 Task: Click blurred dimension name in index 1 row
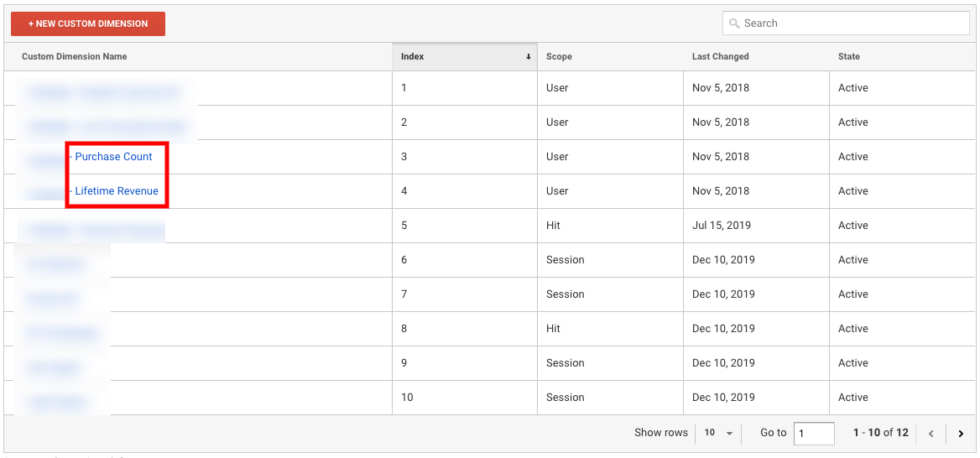pyautogui.click(x=104, y=93)
